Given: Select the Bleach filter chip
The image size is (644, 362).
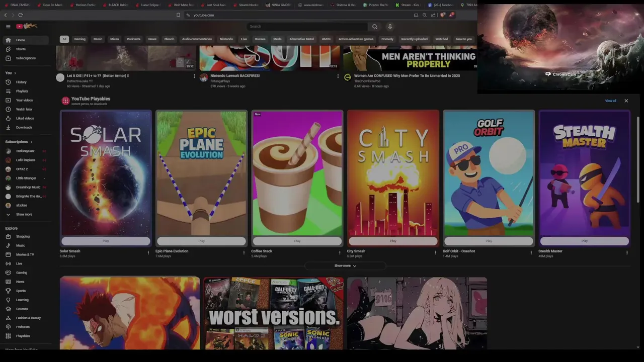Looking at the screenshot, I should point(169,39).
